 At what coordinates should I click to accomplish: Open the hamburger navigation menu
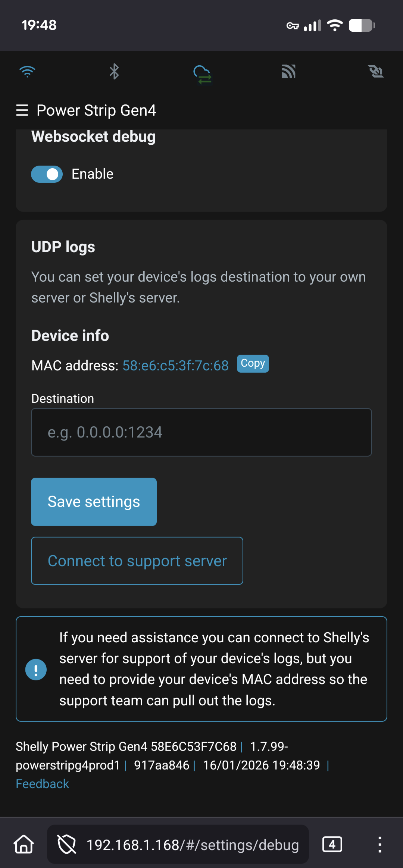pyautogui.click(x=22, y=110)
